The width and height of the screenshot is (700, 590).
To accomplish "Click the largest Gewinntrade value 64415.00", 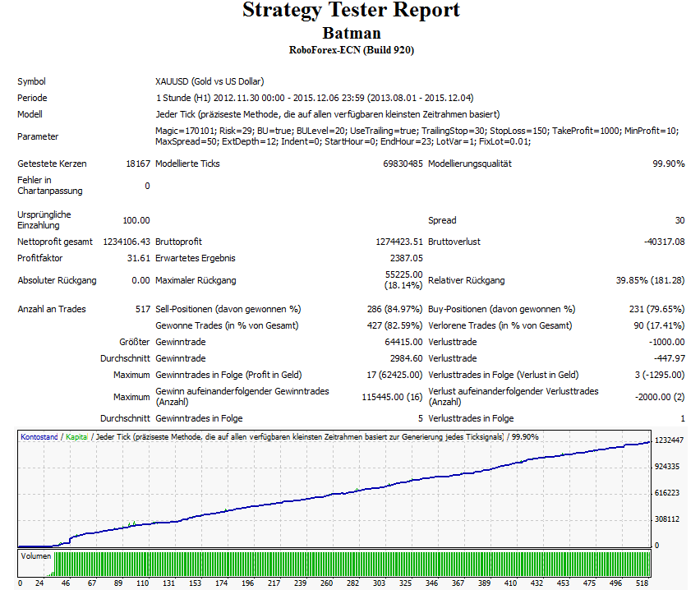I will pos(403,342).
